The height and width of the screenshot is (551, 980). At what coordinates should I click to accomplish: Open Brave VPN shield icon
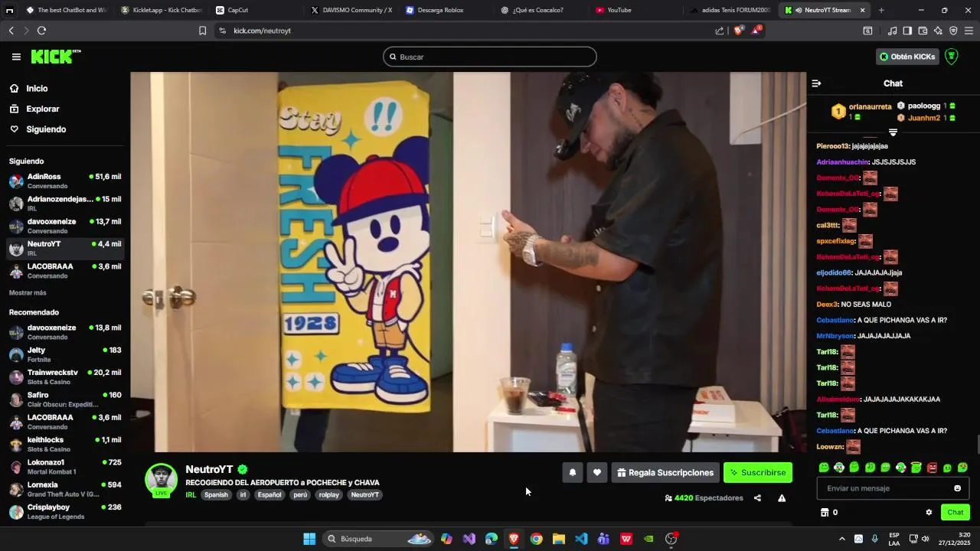point(953,31)
